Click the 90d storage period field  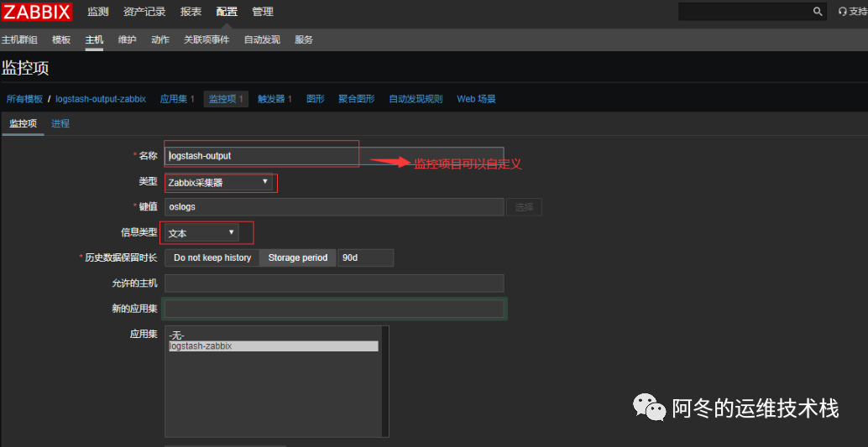[x=365, y=257]
